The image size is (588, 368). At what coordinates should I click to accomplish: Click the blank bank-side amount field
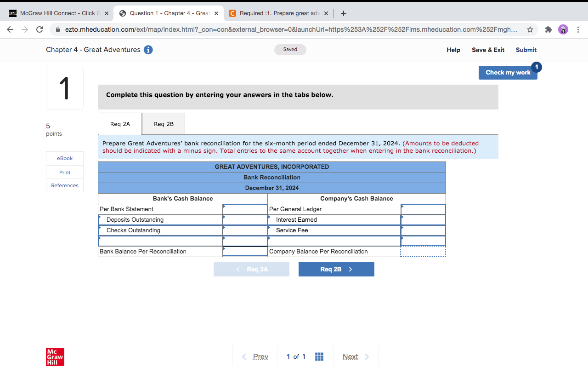tap(245, 241)
